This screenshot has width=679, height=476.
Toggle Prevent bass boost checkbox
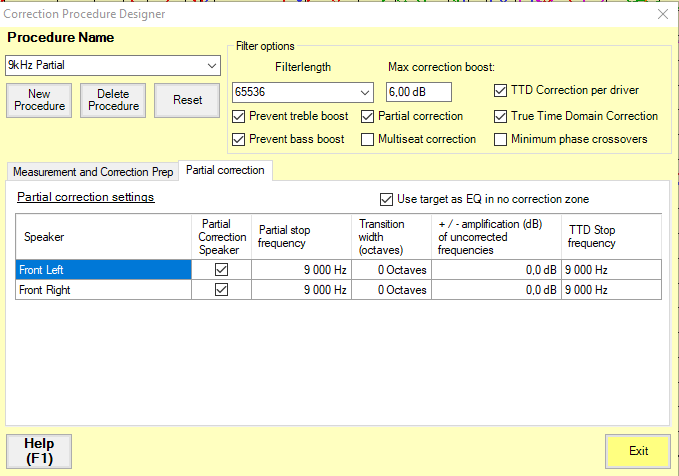(239, 139)
